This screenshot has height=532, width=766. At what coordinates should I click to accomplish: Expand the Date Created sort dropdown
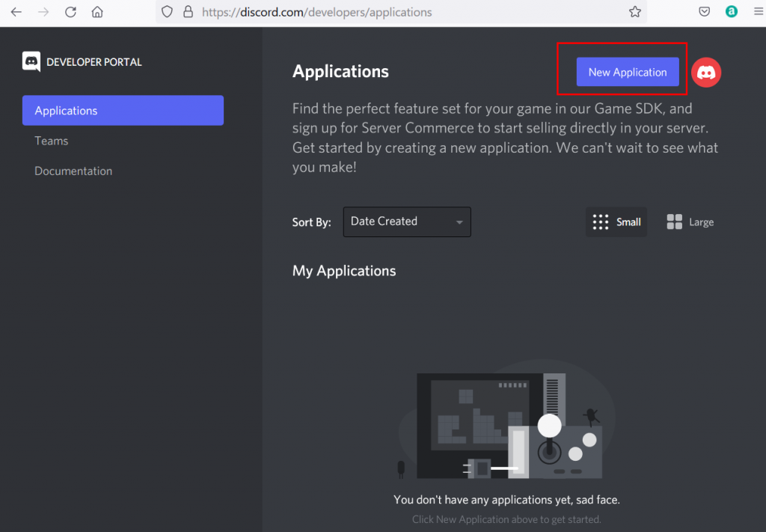[407, 221]
